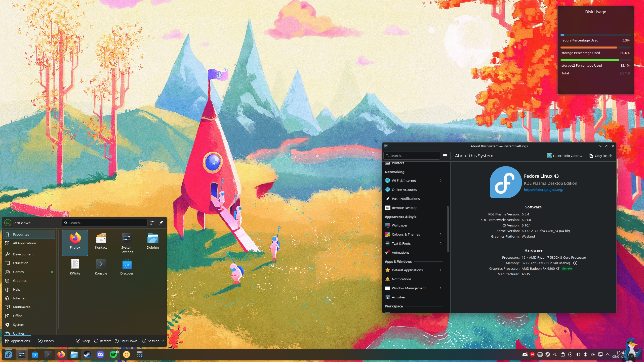Switch to the Places tab
Viewport: 644px width, 362px height.
46,341
